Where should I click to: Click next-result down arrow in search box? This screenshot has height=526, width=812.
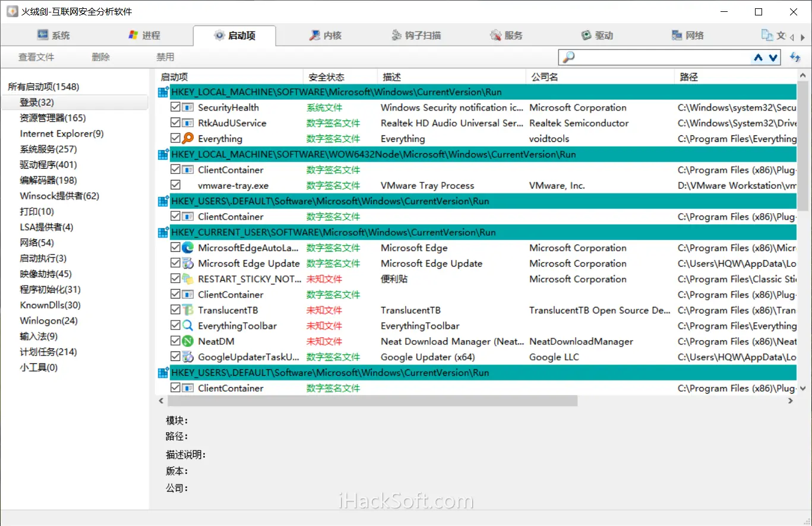[773, 58]
